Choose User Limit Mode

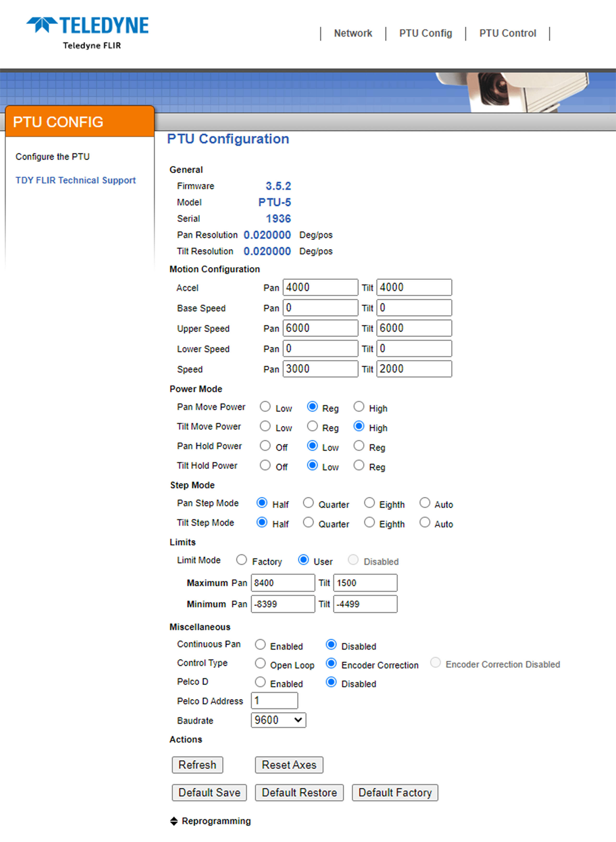[x=303, y=560]
